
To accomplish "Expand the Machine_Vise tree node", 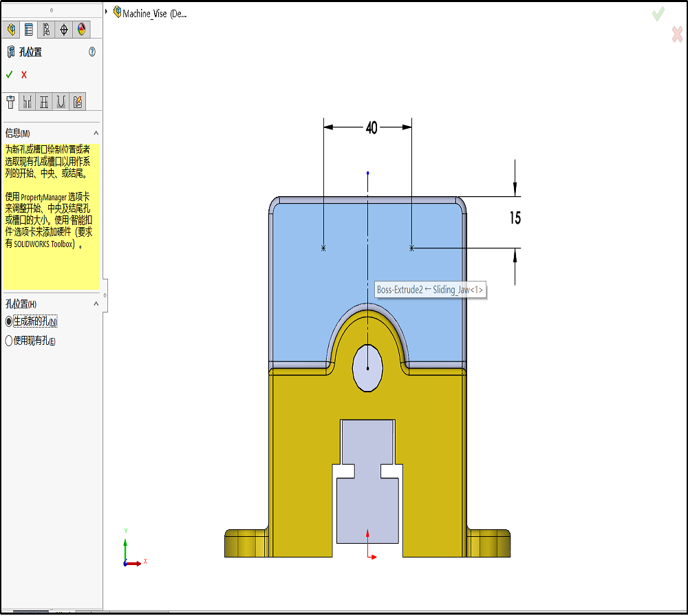I will coord(107,12).
